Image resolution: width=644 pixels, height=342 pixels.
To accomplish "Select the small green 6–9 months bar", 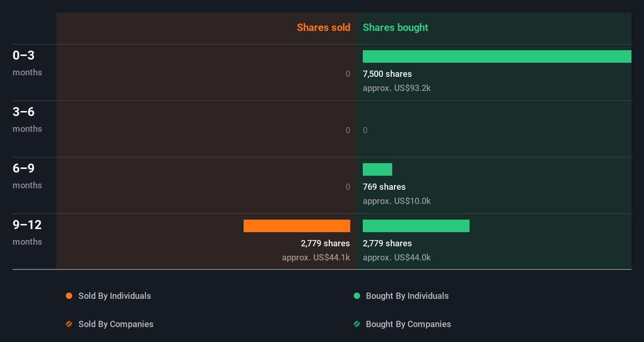I will point(377,169).
